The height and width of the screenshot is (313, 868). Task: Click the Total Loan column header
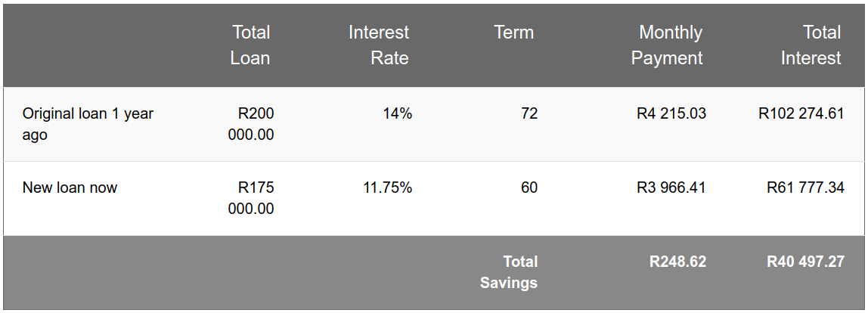(x=250, y=45)
